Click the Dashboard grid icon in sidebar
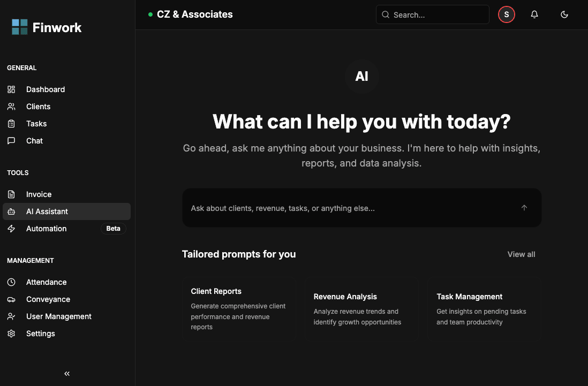 point(11,89)
